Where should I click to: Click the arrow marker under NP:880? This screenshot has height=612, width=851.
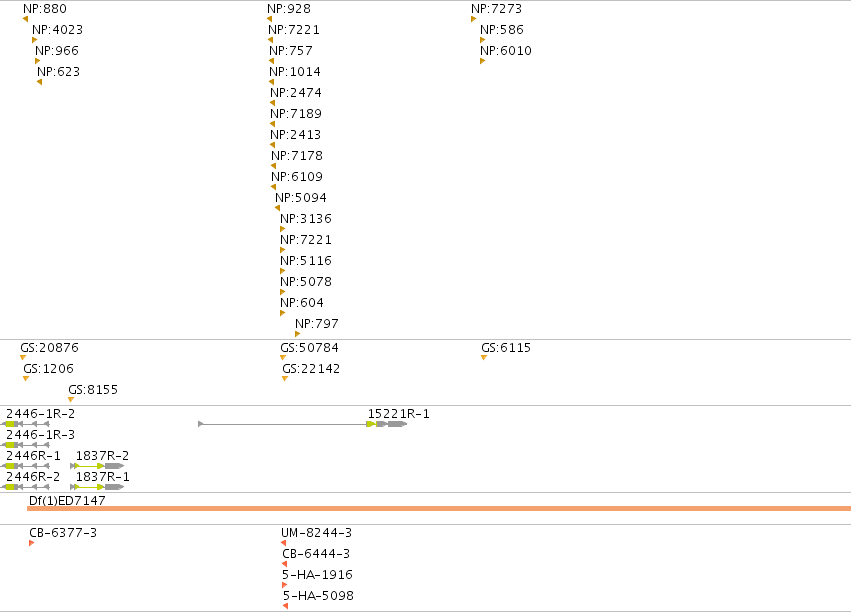[26, 19]
